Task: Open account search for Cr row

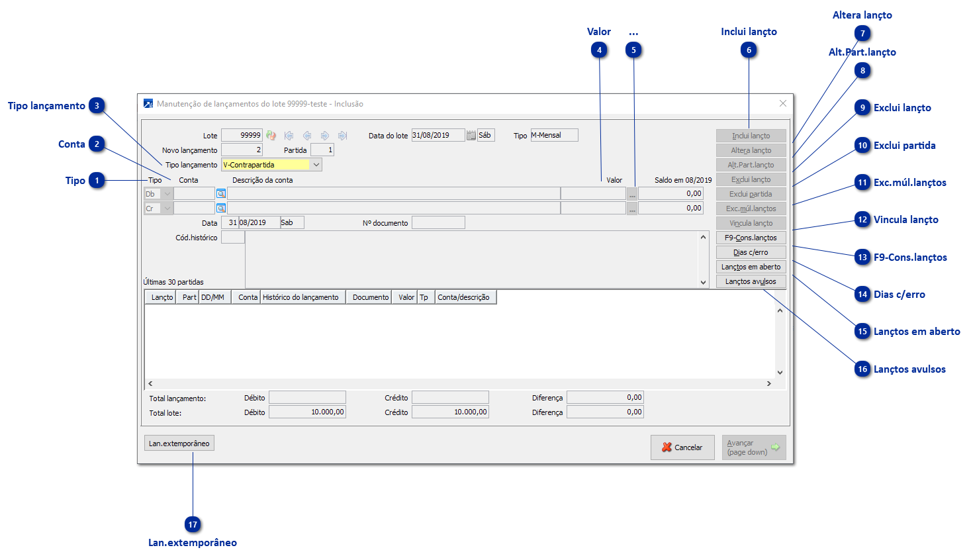Action: click(x=221, y=209)
